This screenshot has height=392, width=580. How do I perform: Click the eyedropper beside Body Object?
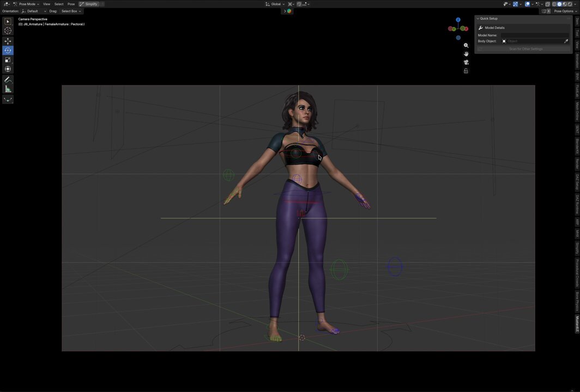click(x=566, y=41)
